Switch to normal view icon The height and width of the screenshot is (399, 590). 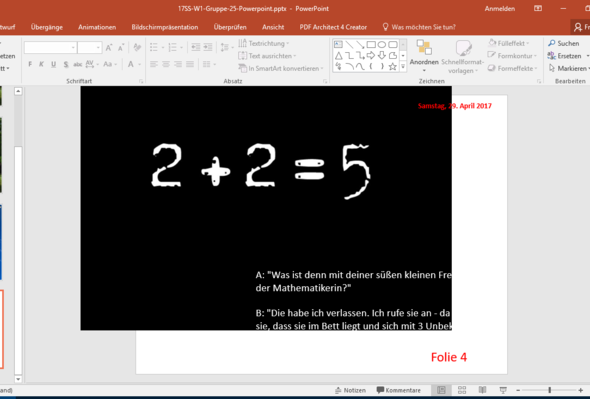(x=441, y=390)
